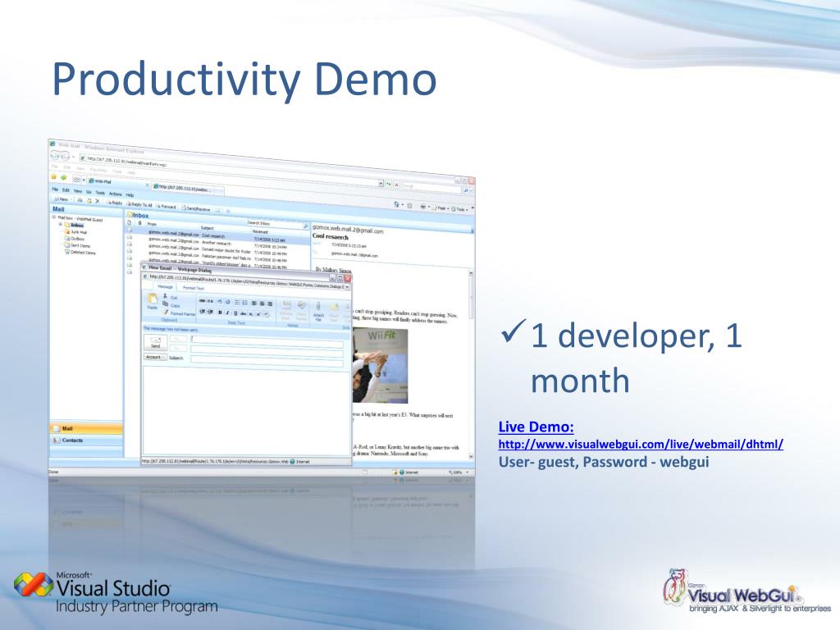Click the To recipient input field

pyautogui.click(x=267, y=340)
